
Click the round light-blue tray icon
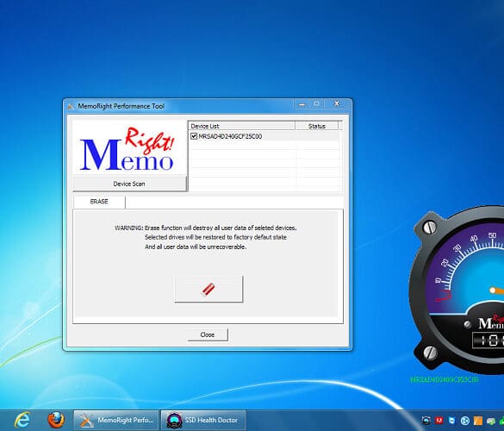(464, 420)
